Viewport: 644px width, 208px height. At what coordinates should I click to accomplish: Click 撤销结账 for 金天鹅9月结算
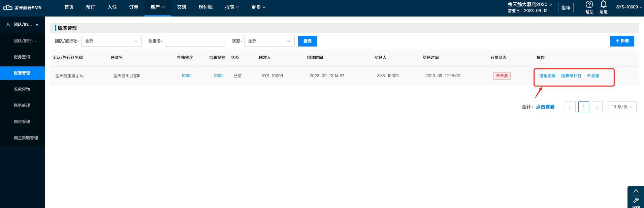click(x=547, y=76)
